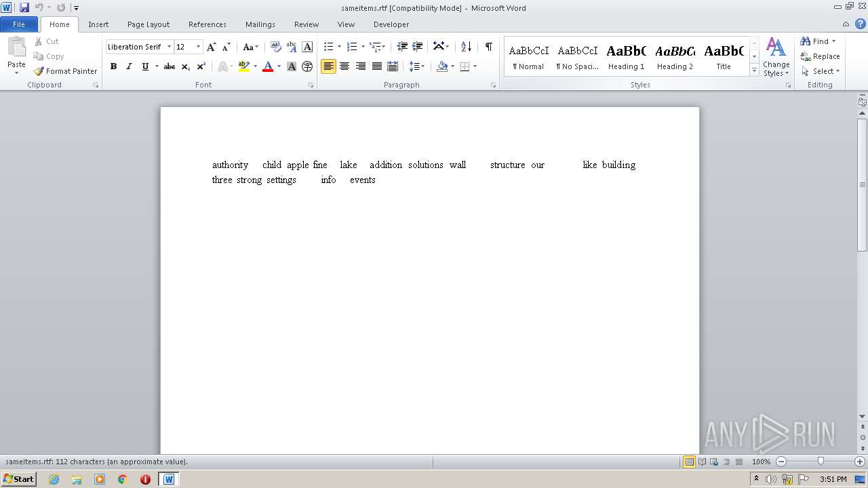Select Align Text Left
Screen dimensions: 868x488
[x=329, y=66]
